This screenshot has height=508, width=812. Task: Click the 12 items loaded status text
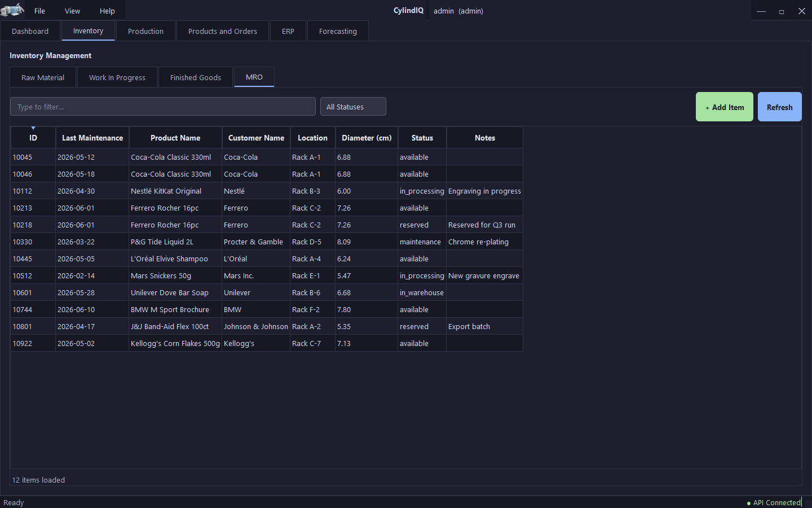coord(38,480)
